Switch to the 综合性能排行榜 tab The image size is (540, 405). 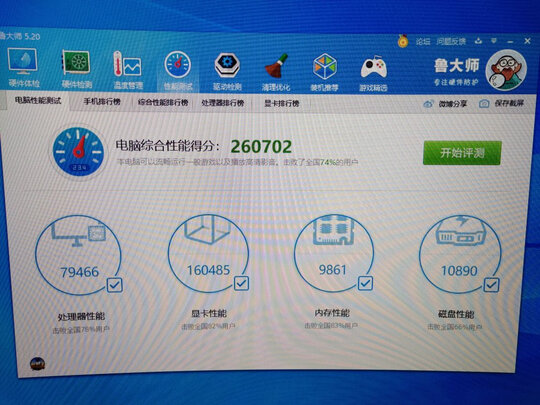click(x=163, y=103)
